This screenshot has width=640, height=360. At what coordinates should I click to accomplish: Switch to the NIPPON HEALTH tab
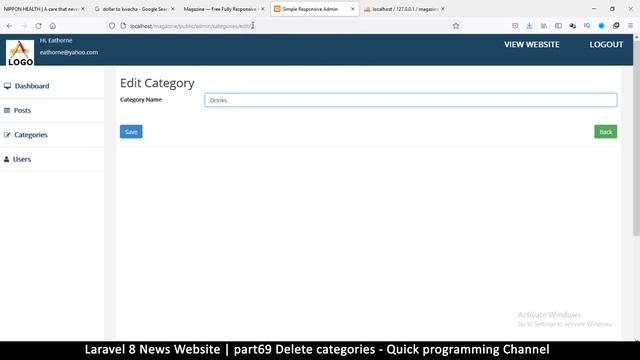[x=43, y=9]
